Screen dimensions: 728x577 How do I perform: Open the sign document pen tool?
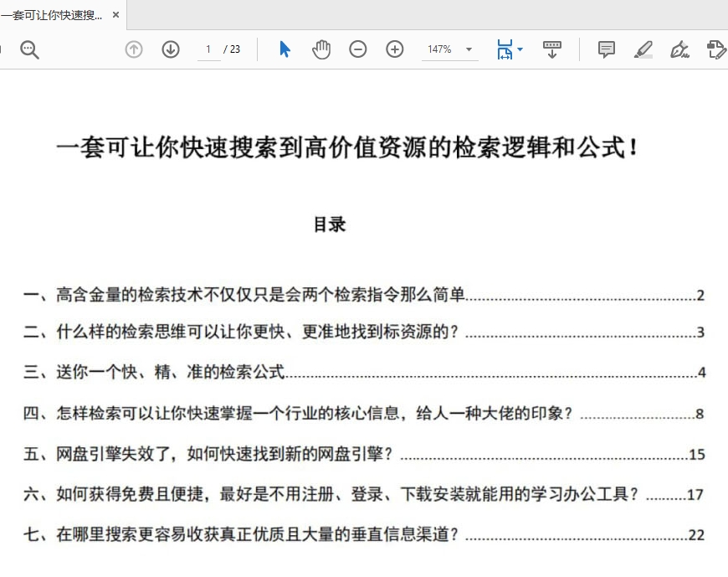[679, 49]
